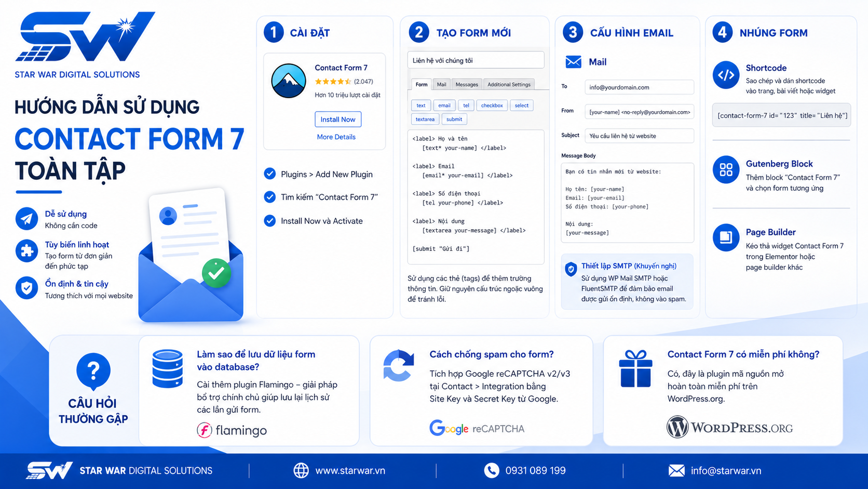This screenshot has height=489, width=868.
Task: Click the globe icon in the footer
Action: click(301, 470)
